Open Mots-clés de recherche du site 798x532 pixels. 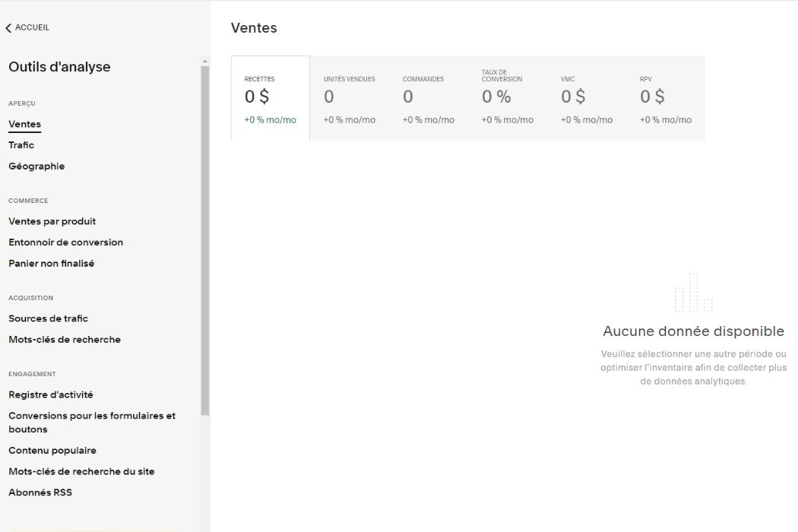coord(81,471)
